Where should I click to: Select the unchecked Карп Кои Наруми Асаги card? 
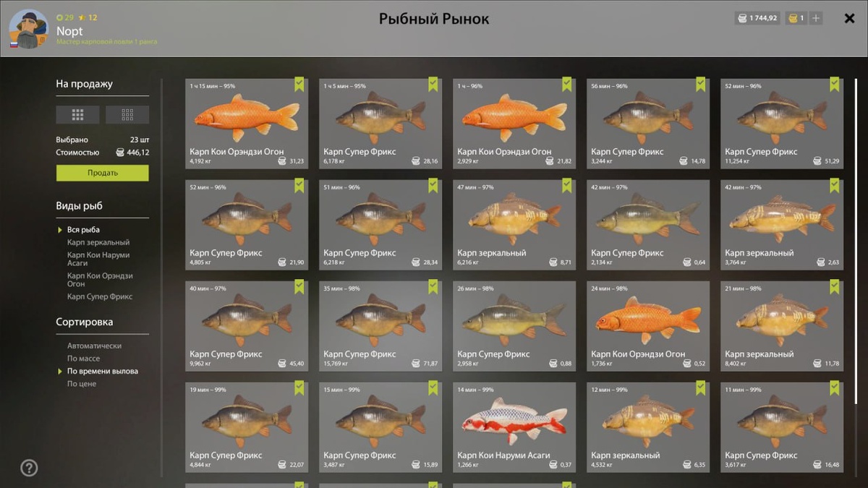coord(514,427)
